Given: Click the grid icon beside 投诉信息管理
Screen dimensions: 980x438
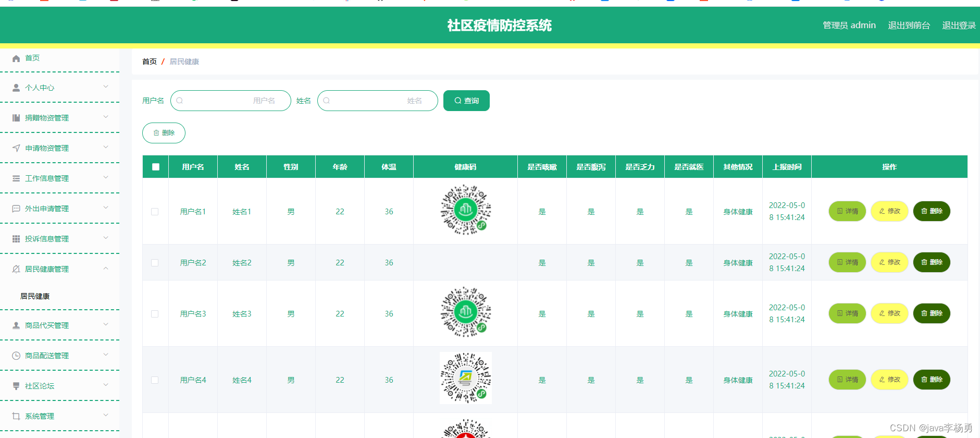Looking at the screenshot, I should click(16, 239).
